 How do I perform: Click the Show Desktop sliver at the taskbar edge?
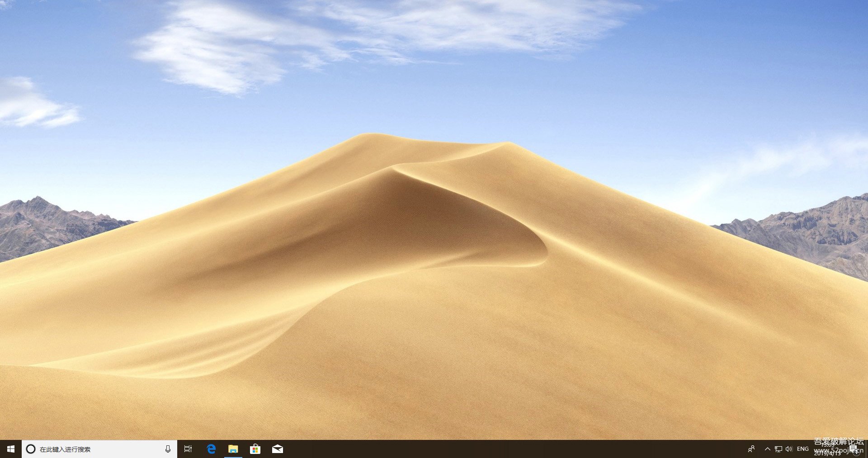pos(866,449)
